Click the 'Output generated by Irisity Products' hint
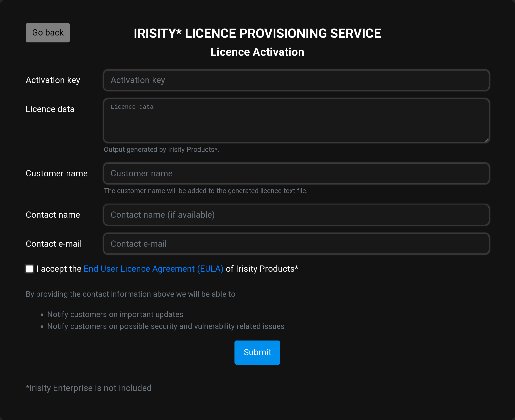This screenshot has height=420, width=515. (x=161, y=150)
